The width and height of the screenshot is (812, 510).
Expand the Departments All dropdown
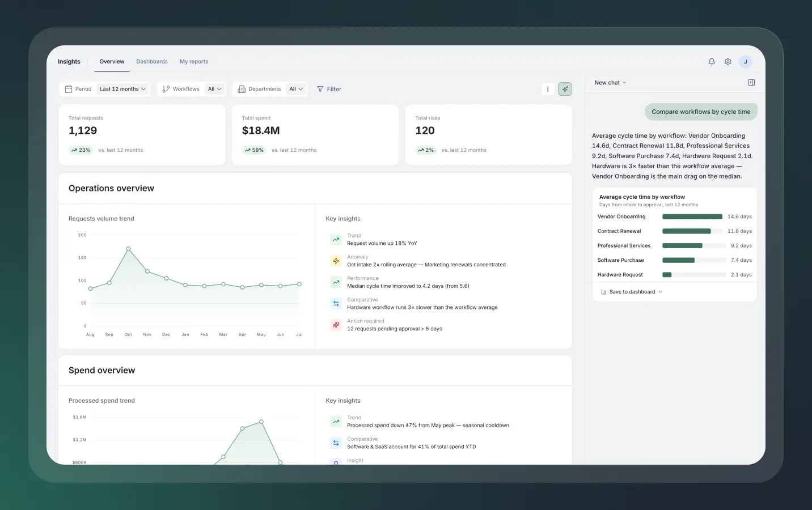(297, 89)
